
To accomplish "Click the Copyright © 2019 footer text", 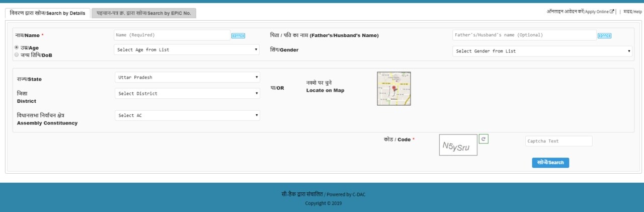I will tap(323, 203).
